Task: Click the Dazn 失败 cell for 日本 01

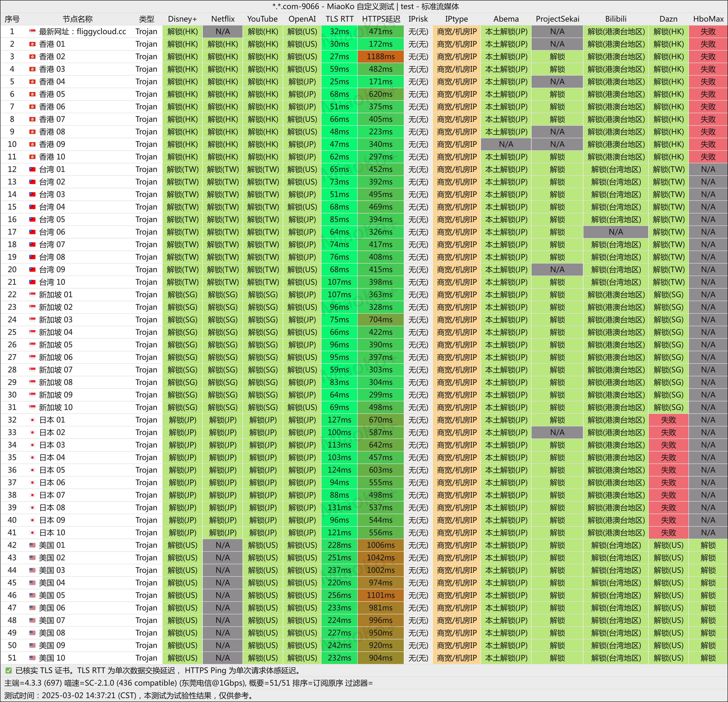Action: coord(669,420)
